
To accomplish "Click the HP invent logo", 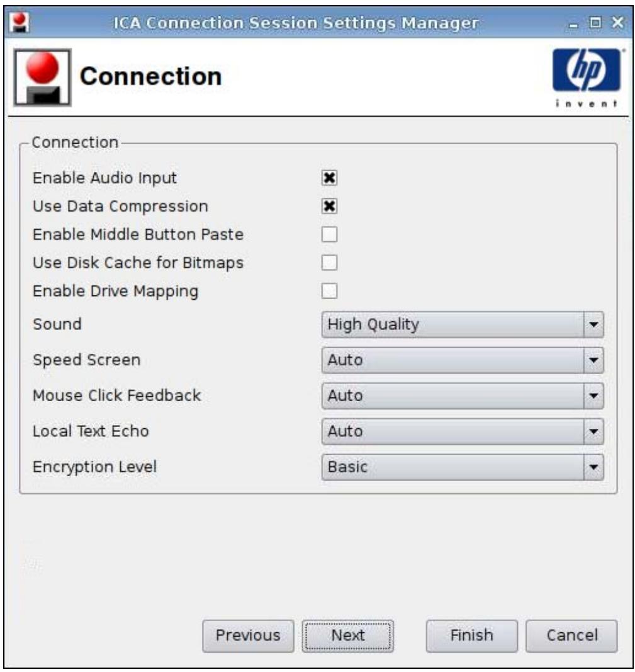I will (587, 77).
